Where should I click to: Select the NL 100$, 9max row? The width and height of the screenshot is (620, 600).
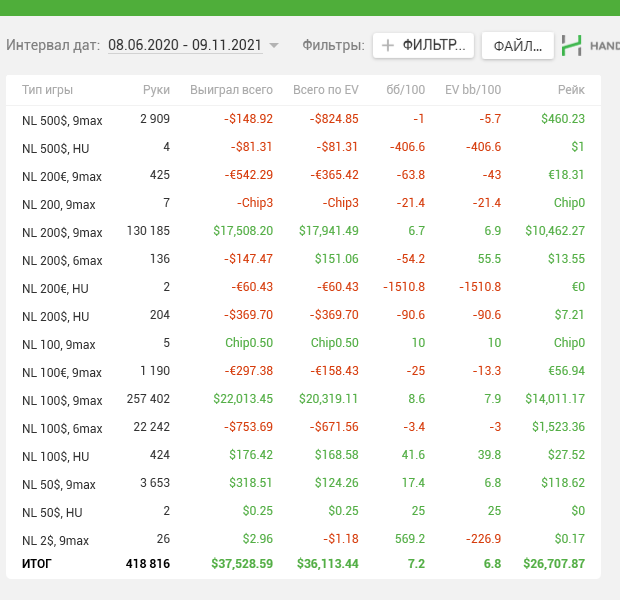pyautogui.click(x=303, y=399)
